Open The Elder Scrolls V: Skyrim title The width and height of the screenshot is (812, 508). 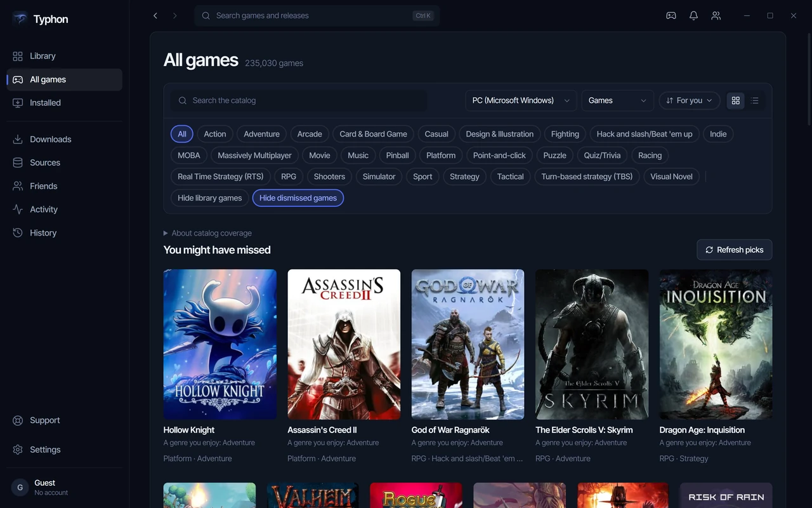tap(584, 430)
